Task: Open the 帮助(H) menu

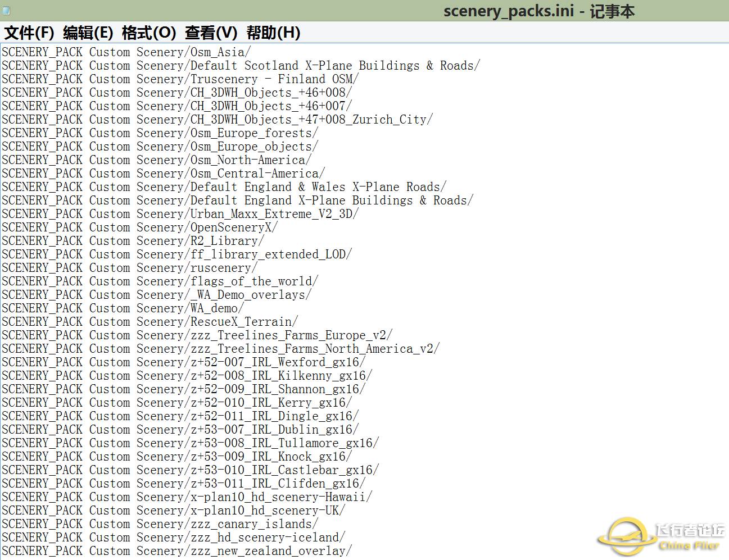Action: [273, 33]
